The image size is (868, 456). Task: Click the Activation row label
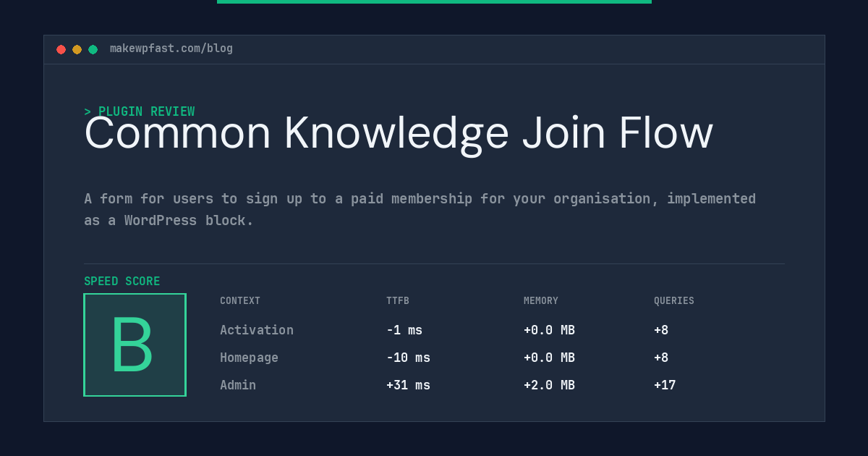(x=257, y=330)
